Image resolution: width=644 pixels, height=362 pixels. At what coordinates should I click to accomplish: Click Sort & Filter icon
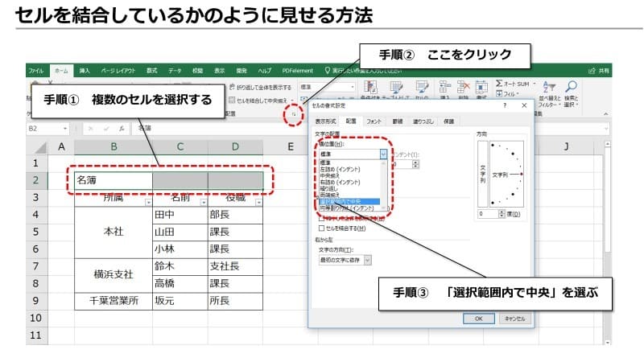pos(549,87)
